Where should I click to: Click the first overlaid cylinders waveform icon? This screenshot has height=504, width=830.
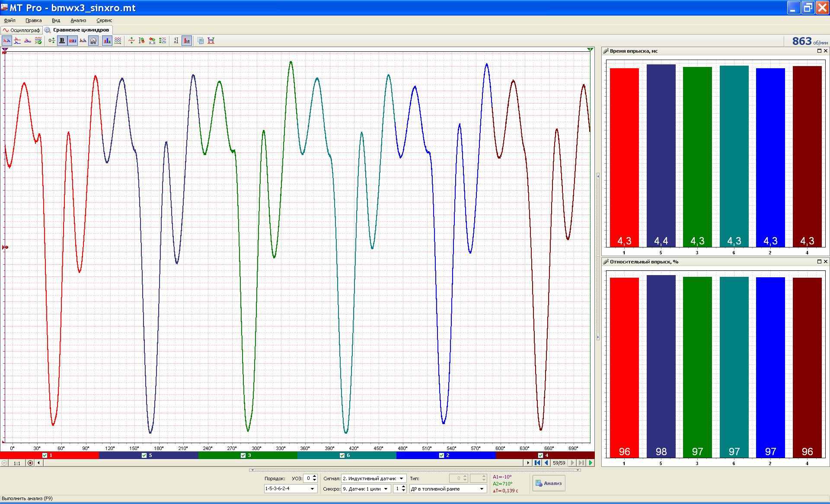[7, 41]
